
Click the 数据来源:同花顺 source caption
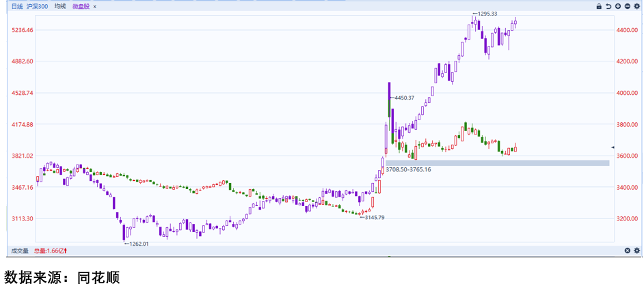[62, 277]
